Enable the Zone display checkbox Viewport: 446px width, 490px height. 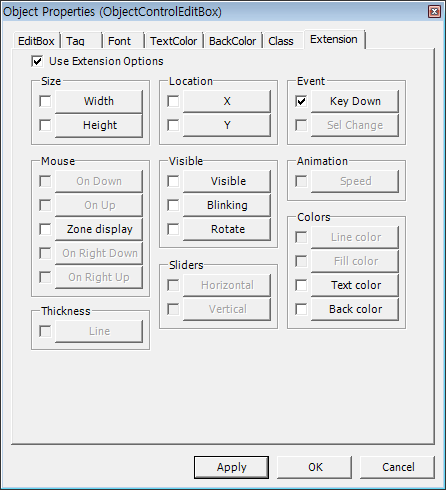point(45,229)
